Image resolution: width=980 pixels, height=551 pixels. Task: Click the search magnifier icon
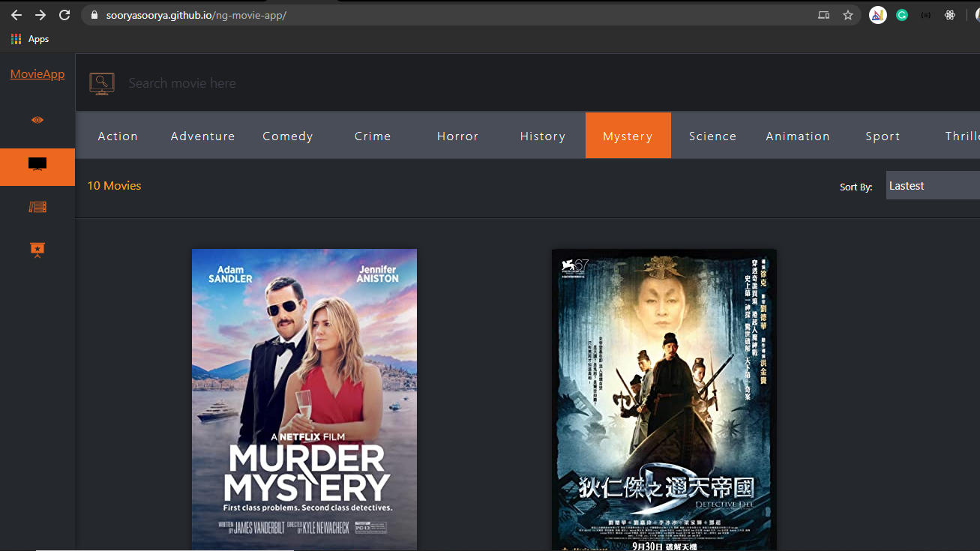(x=102, y=83)
